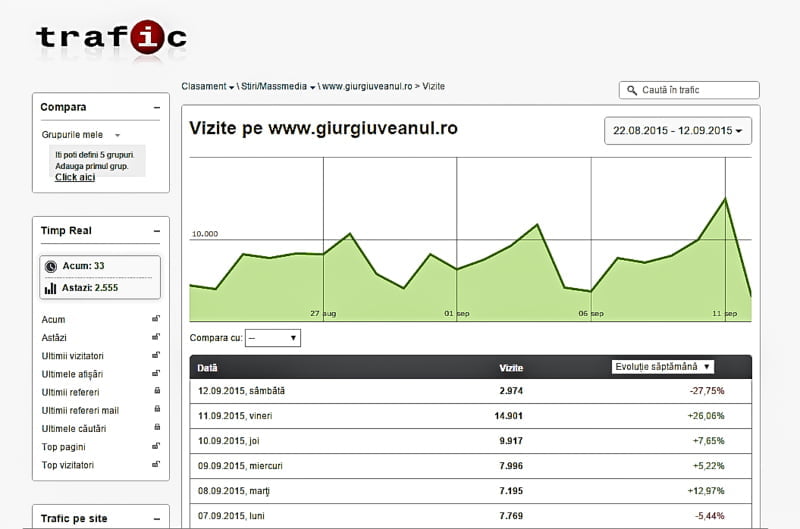Viewport: 800px width, 529px height.
Task: Click unlock icon next to Top pagini
Action: (156, 446)
